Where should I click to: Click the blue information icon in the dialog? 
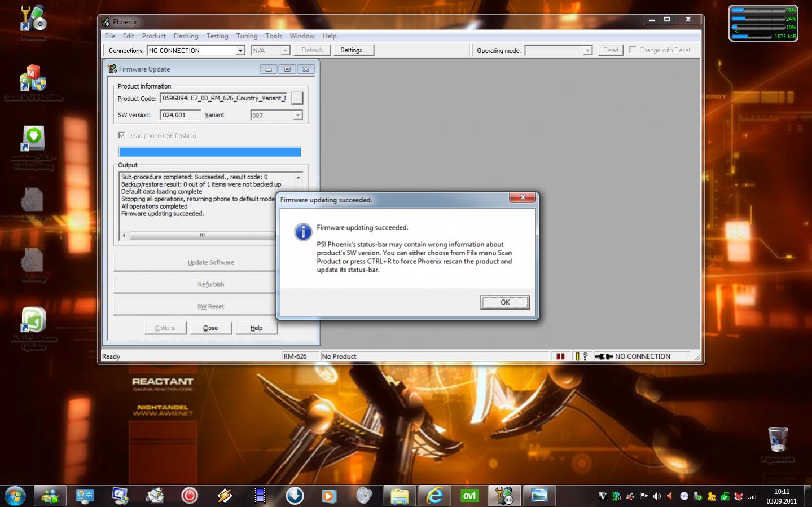click(303, 232)
